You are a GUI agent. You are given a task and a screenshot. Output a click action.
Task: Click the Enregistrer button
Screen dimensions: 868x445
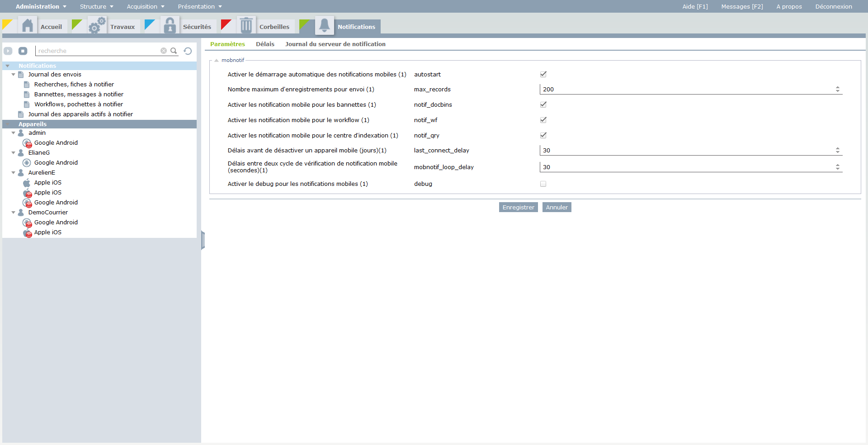coord(518,207)
